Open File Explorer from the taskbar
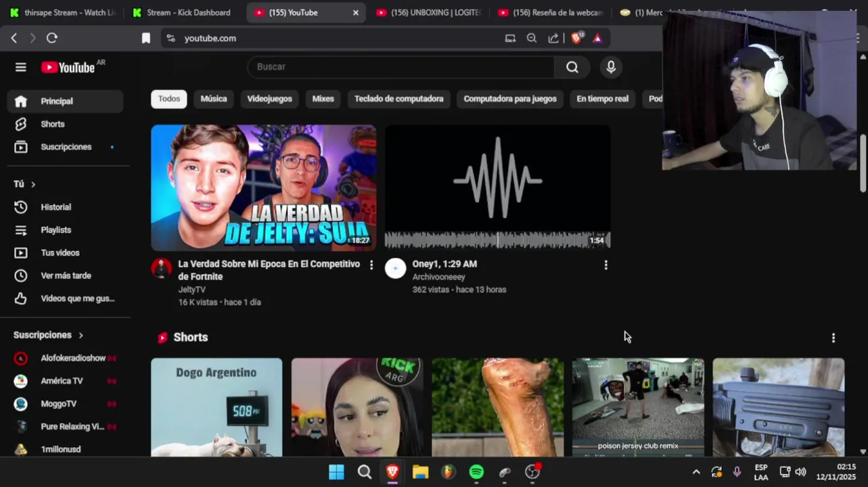 tap(420, 471)
